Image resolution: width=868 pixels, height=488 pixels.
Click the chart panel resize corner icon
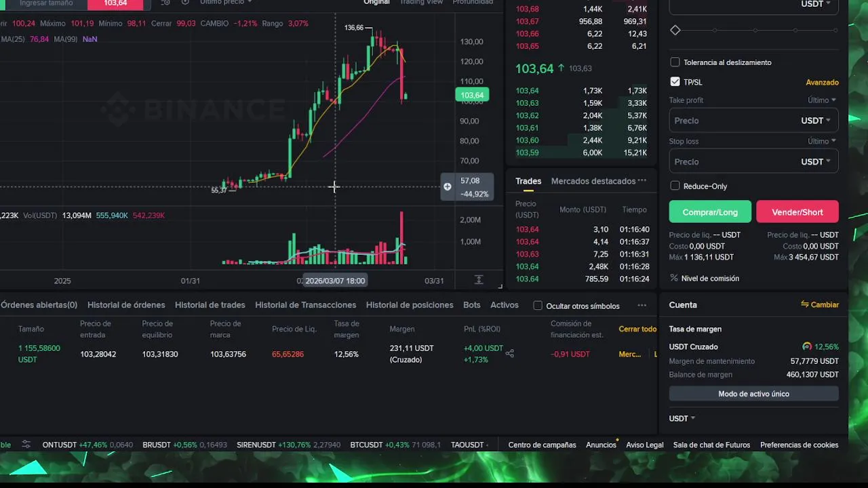pyautogui.click(x=500, y=286)
